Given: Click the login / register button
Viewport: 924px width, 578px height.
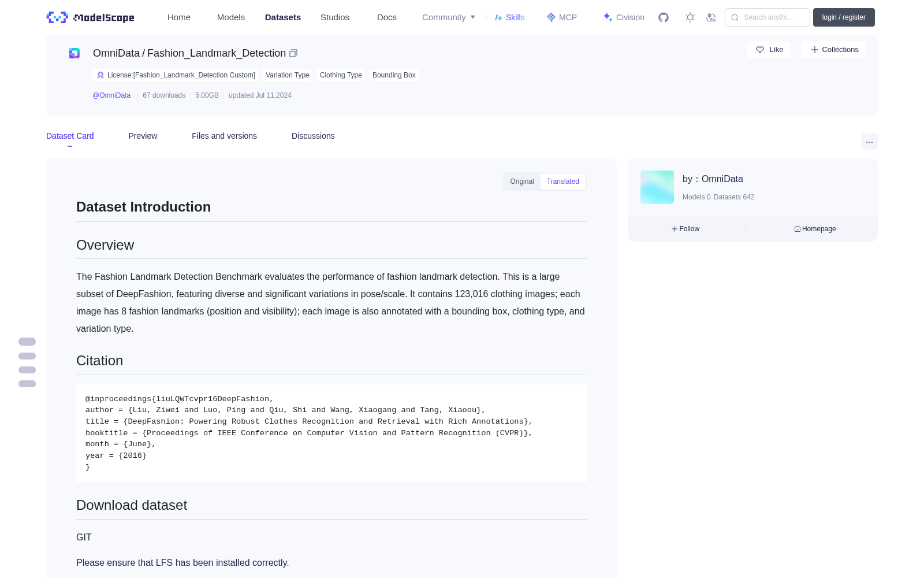Looking at the screenshot, I should pyautogui.click(x=844, y=17).
